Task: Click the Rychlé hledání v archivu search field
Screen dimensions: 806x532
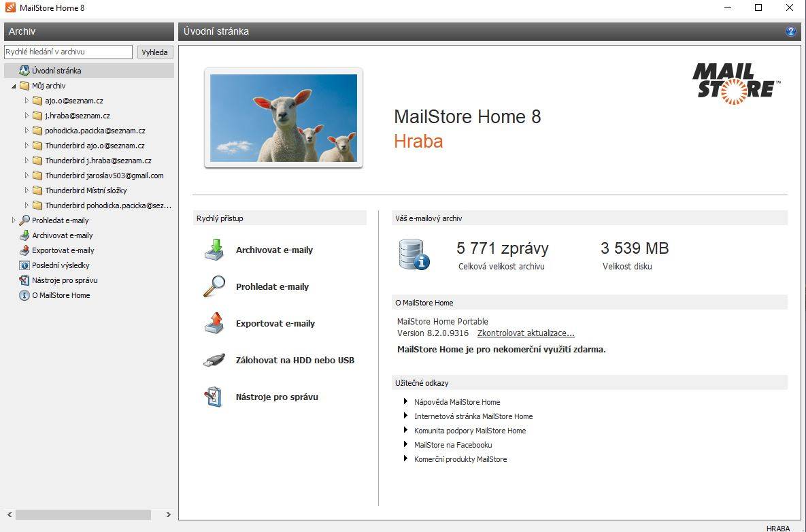Action: click(69, 52)
